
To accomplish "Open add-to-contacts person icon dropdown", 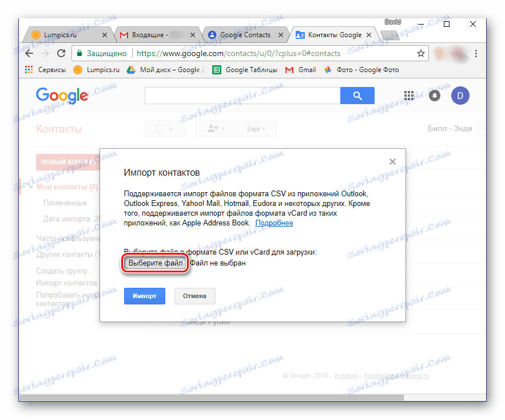I will click(x=216, y=129).
